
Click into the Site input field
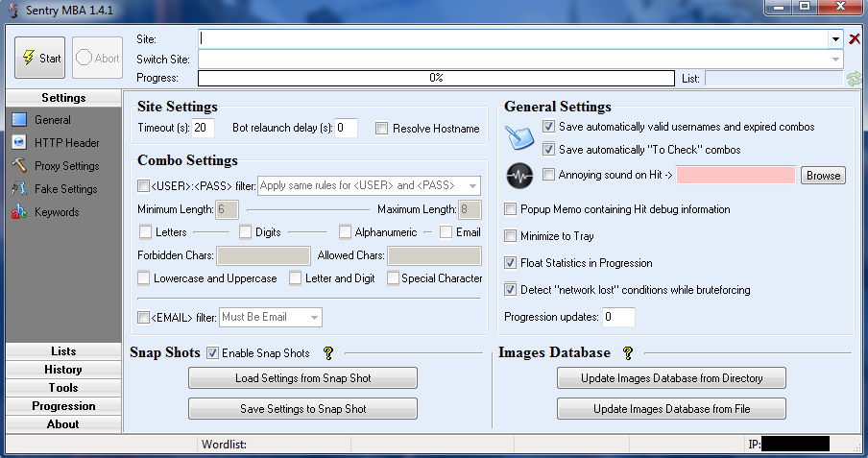pos(513,38)
